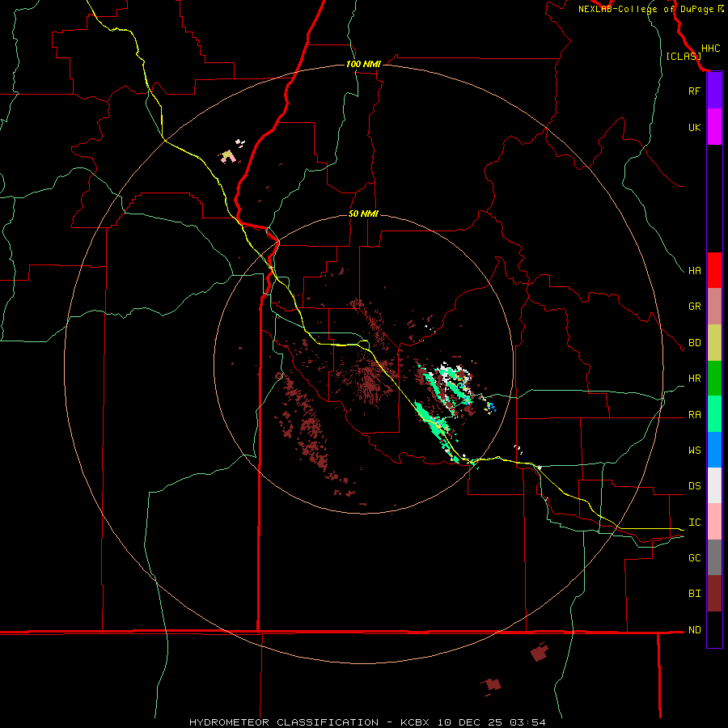Click the pink and yellow echo at upper left
728x728 pixels.
pos(227,156)
